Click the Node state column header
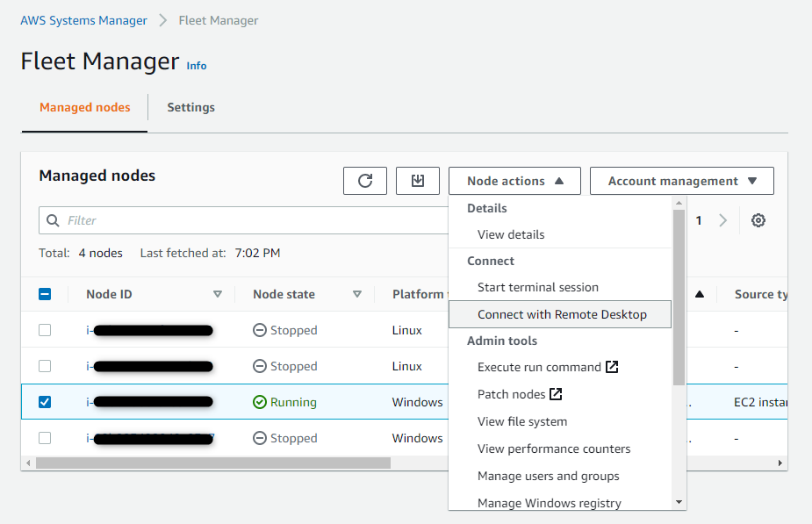 coord(284,294)
